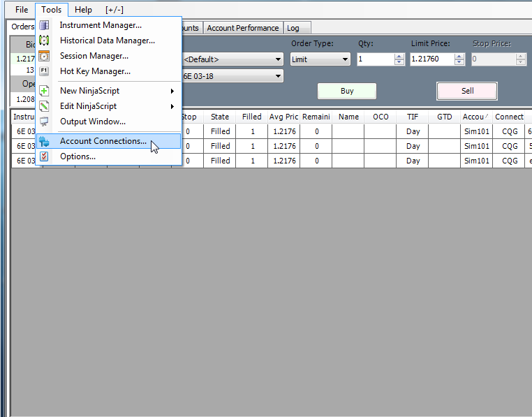This screenshot has height=417, width=532.
Task: Switch to the Orders tab
Action: tap(22, 27)
